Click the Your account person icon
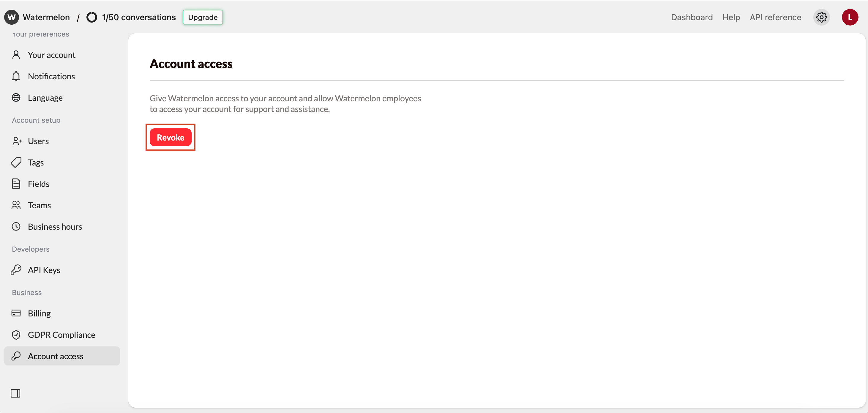This screenshot has height=413, width=868. tap(16, 55)
